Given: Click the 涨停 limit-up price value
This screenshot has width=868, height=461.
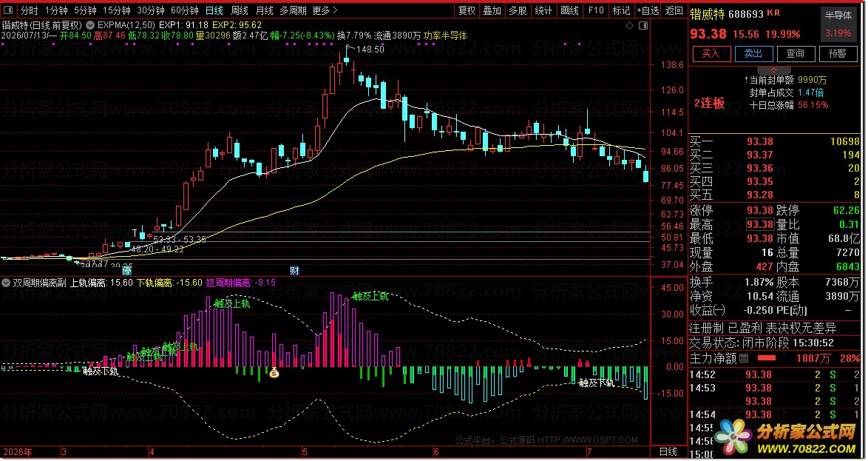Looking at the screenshot, I should (x=759, y=211).
